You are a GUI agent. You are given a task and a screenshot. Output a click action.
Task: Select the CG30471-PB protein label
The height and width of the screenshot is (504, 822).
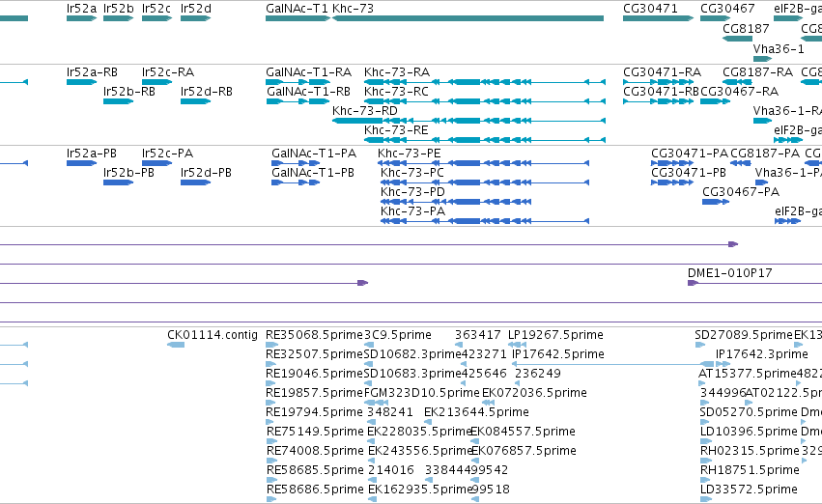point(689,173)
